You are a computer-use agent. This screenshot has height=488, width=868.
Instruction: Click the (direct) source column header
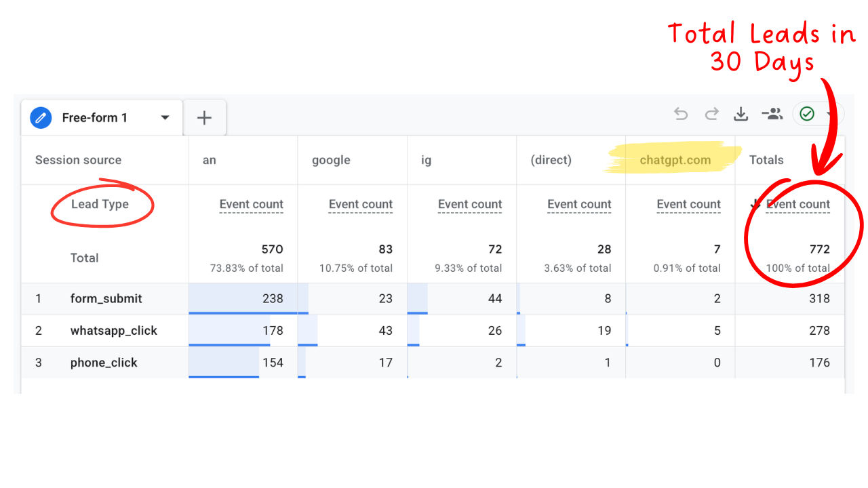pyautogui.click(x=551, y=160)
